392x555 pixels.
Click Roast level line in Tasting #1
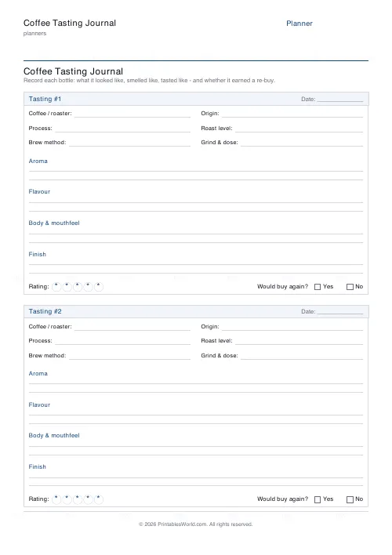[299, 129]
